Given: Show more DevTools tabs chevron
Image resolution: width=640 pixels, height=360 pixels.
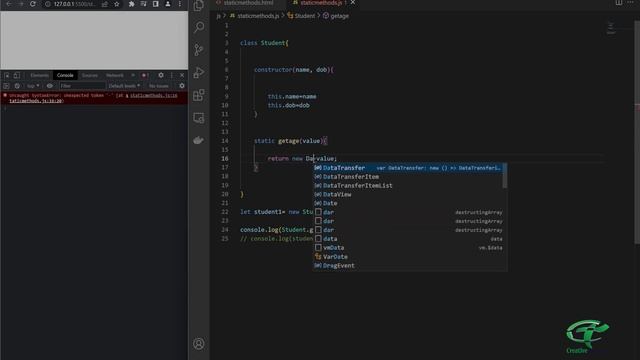Looking at the screenshot, I should tap(133, 75).
